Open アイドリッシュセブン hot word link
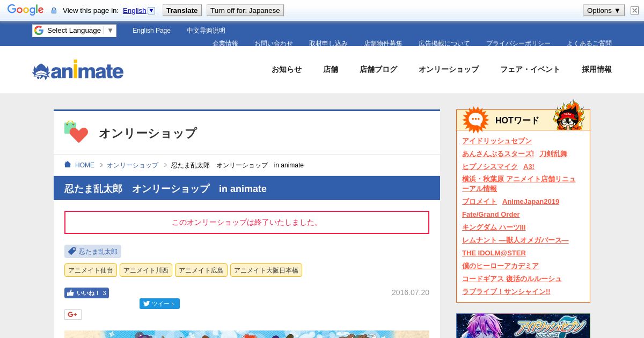This screenshot has width=644, height=338. click(497, 141)
